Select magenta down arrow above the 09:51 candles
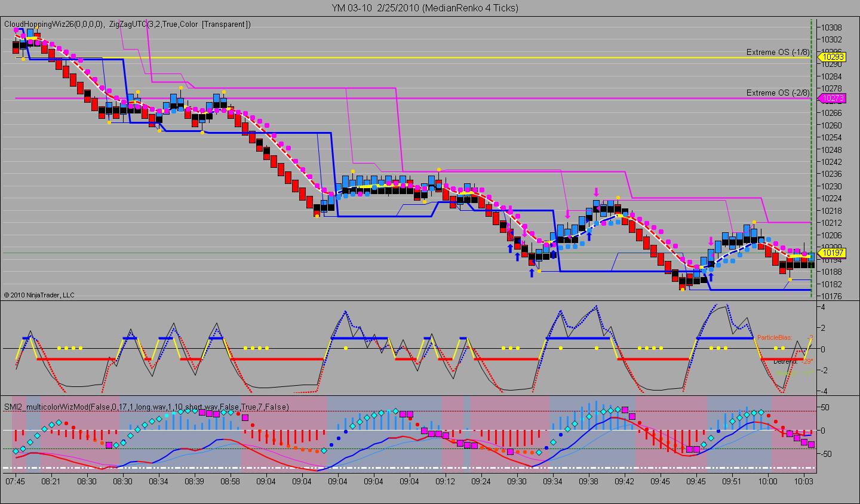This screenshot has width=860, height=504. [710, 241]
